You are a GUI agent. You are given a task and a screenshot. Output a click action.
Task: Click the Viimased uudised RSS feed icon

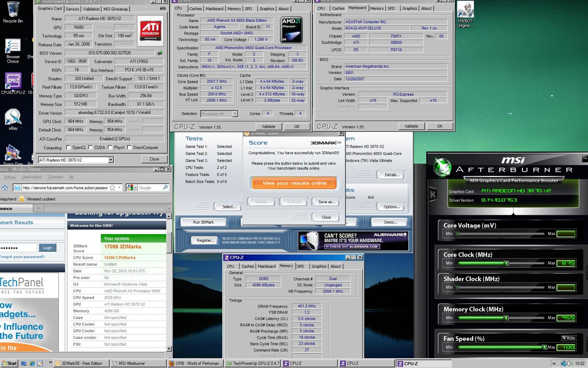coord(22,199)
